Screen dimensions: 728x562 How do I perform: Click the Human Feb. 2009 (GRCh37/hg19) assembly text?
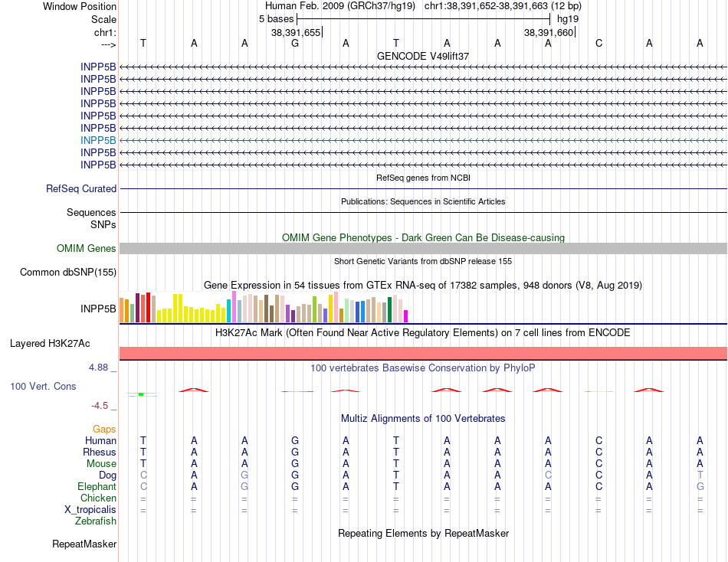click(341, 6)
